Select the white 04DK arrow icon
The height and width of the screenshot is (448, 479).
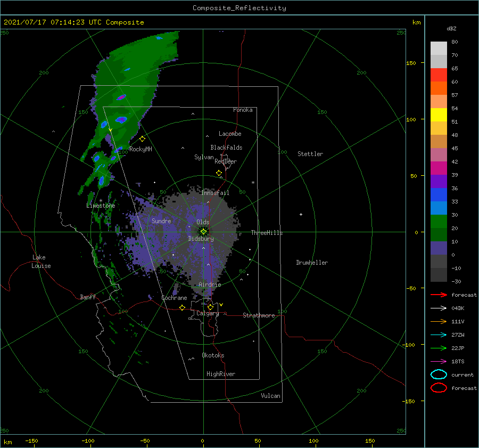click(439, 308)
